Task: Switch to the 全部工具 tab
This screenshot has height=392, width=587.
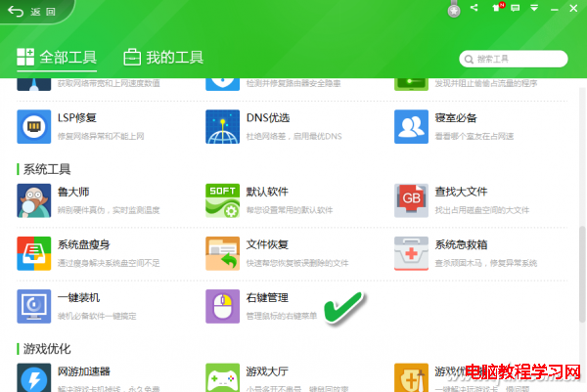Action: point(57,58)
